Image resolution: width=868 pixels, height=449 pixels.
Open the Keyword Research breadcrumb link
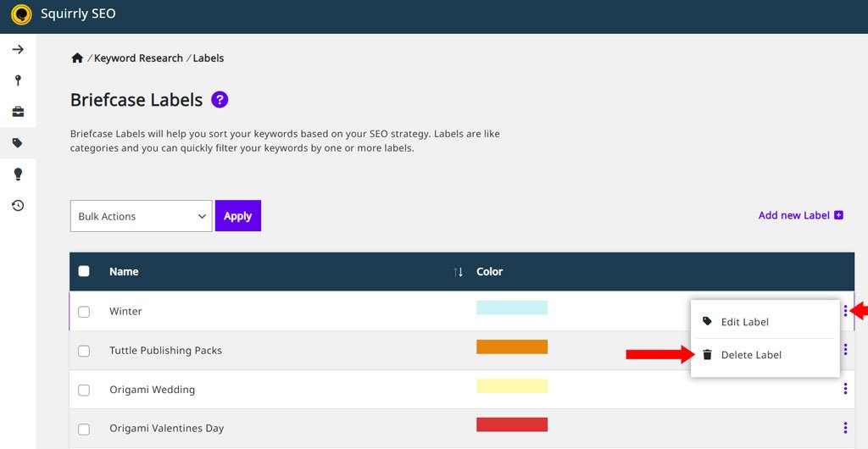(138, 58)
